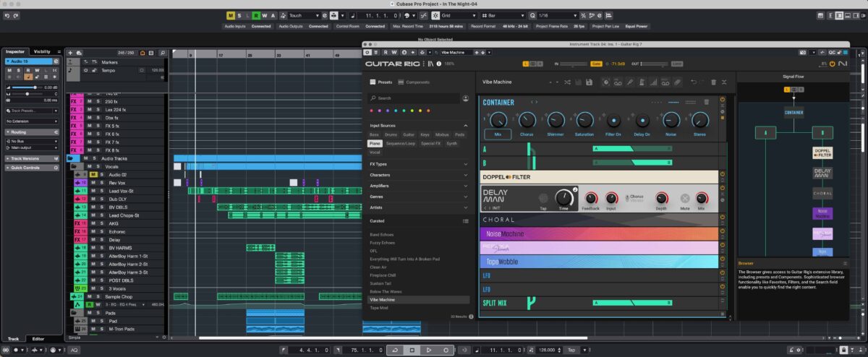Select the Piano input source tag

click(x=375, y=144)
